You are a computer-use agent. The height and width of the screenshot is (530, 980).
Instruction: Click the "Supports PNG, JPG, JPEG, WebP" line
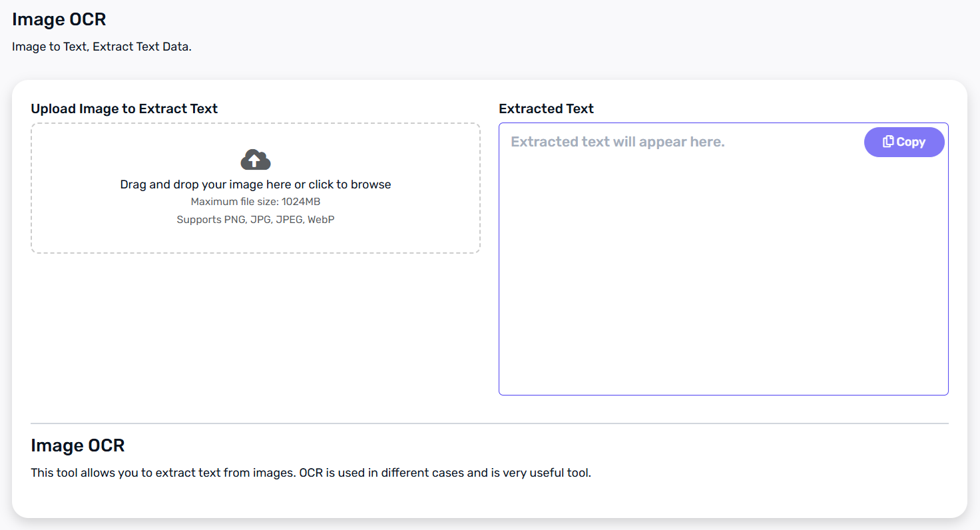(255, 219)
